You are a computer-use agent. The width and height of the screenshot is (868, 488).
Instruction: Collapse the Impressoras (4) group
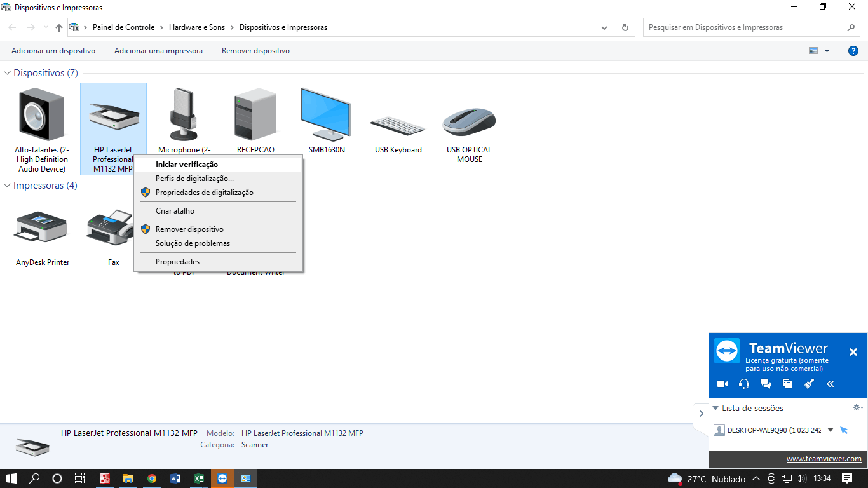click(8, 186)
